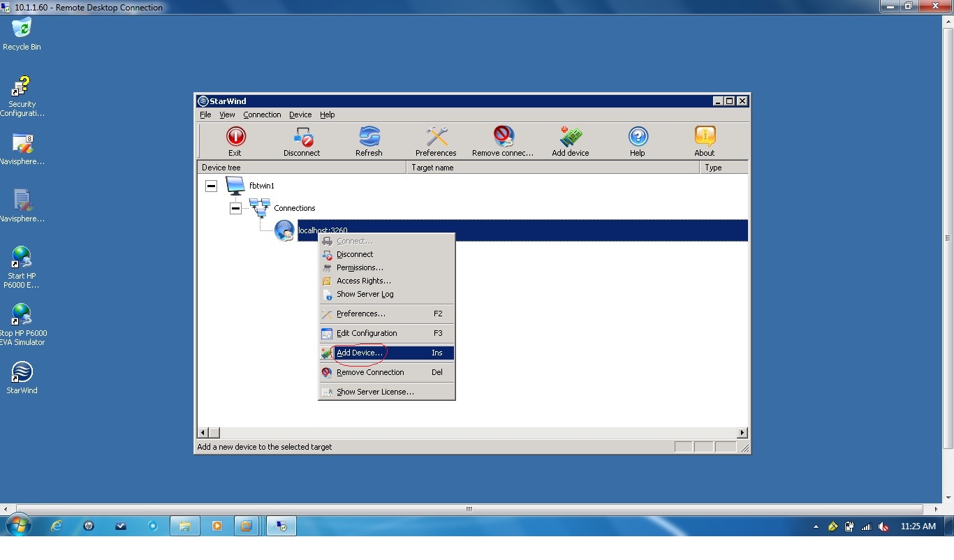Click the Add device toolbar icon

click(x=570, y=140)
